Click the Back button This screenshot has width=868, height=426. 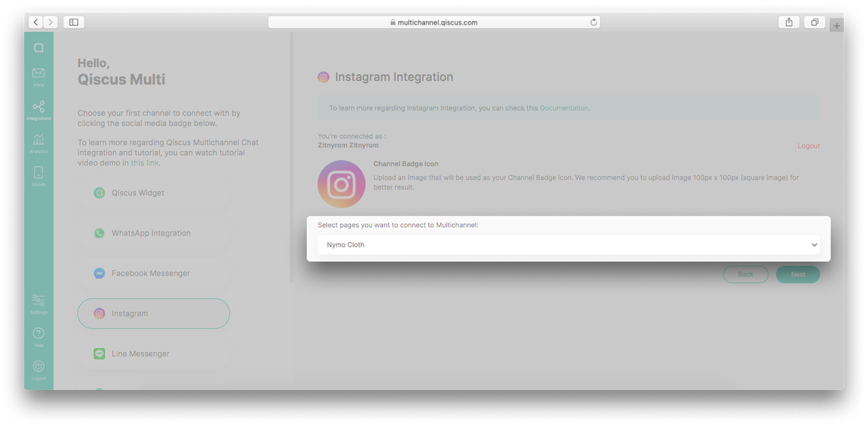click(746, 274)
